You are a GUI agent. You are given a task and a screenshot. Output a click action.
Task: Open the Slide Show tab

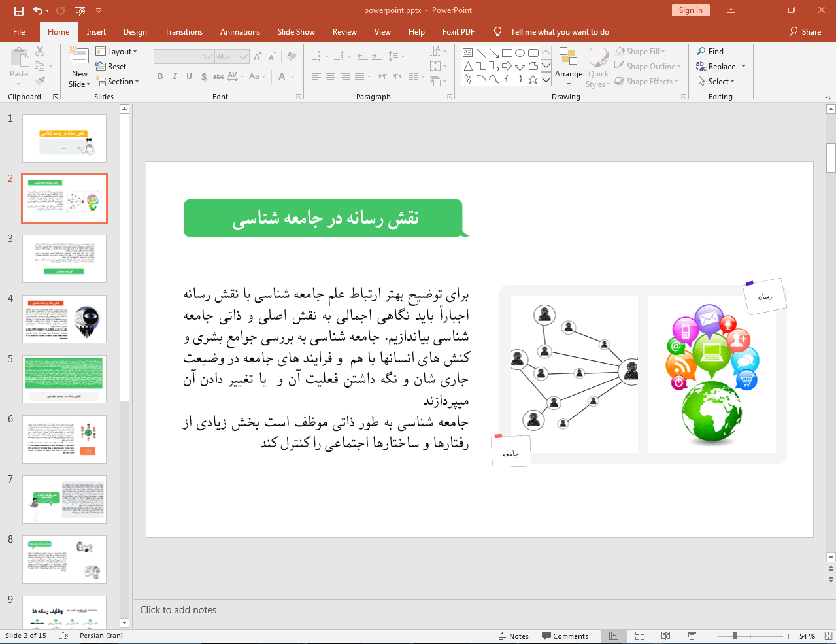click(x=296, y=32)
